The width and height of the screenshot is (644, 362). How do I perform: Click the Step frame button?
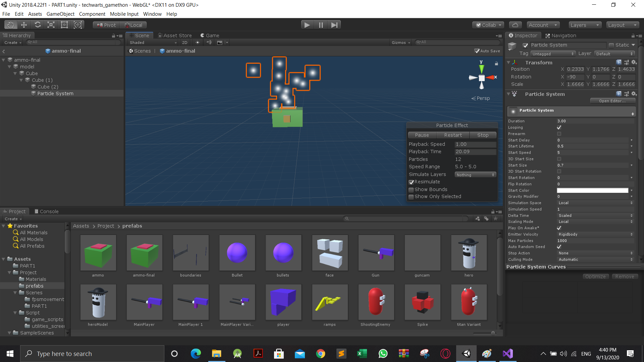tap(334, 25)
